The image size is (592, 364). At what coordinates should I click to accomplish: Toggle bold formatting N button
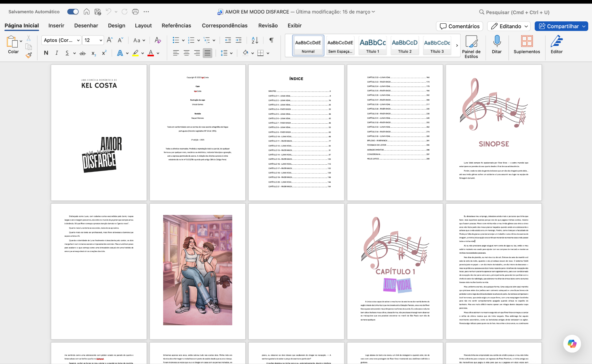pyautogui.click(x=46, y=53)
